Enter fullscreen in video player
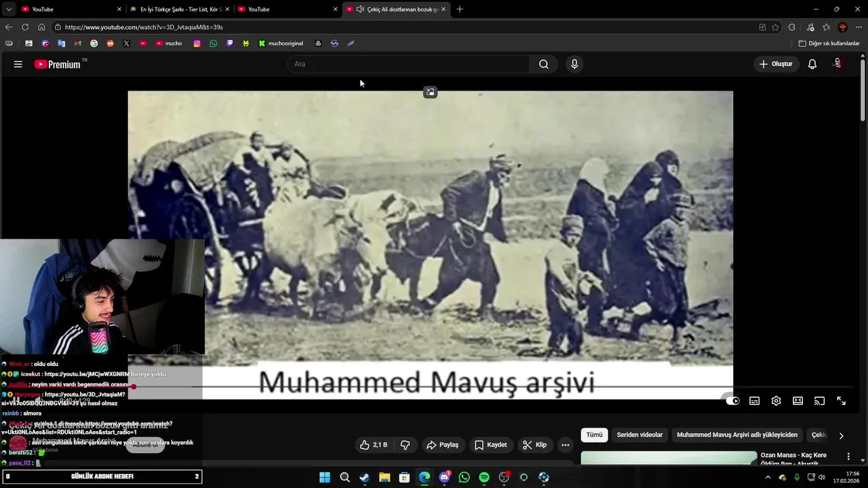Screen dimensions: 868x488 coord(841,401)
